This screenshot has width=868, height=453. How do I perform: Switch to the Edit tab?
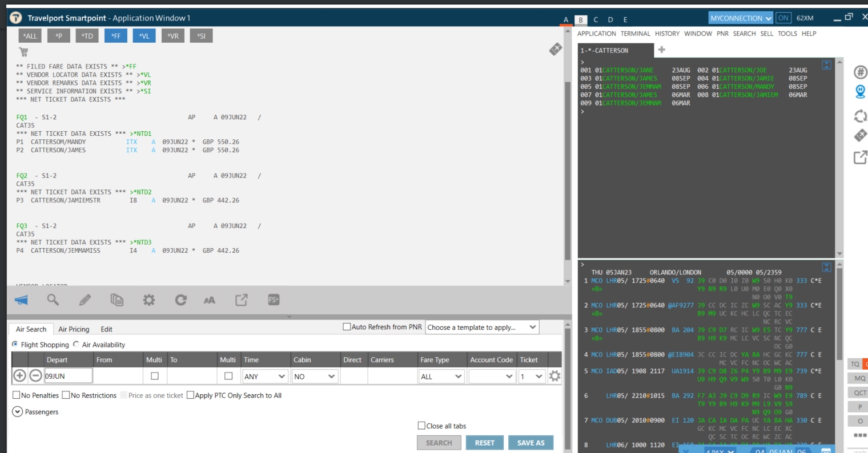point(106,329)
